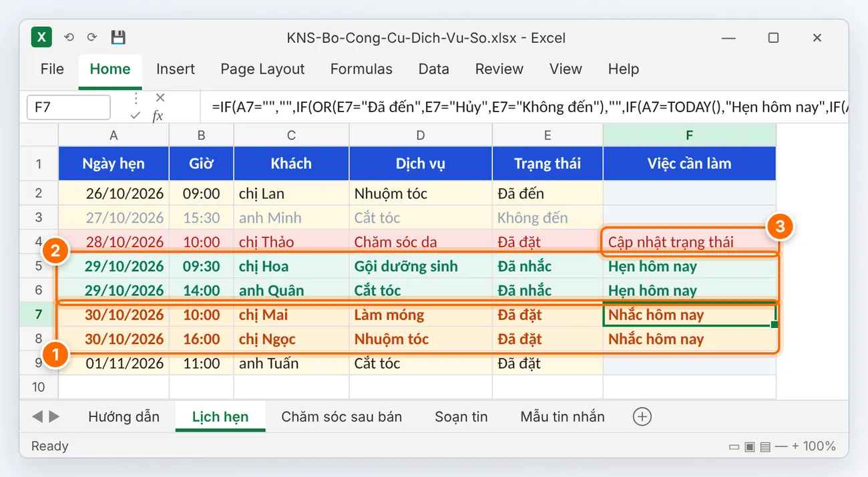This screenshot has height=477, width=868.
Task: Cancel the formula entry with the X icon
Action: (160, 98)
